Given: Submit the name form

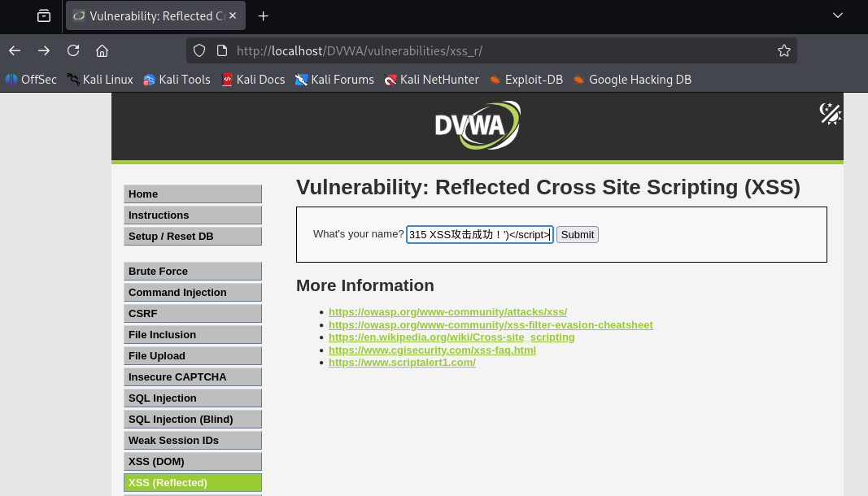Looking at the screenshot, I should coord(578,235).
